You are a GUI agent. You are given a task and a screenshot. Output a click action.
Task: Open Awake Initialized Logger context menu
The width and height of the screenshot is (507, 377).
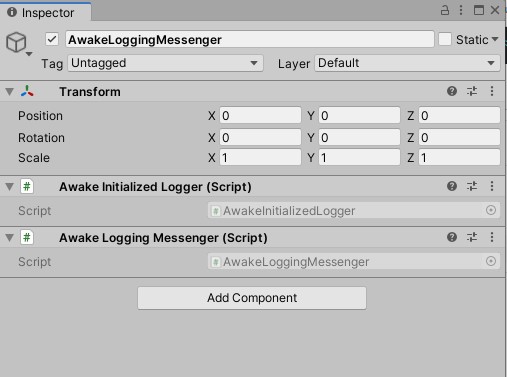click(492, 186)
